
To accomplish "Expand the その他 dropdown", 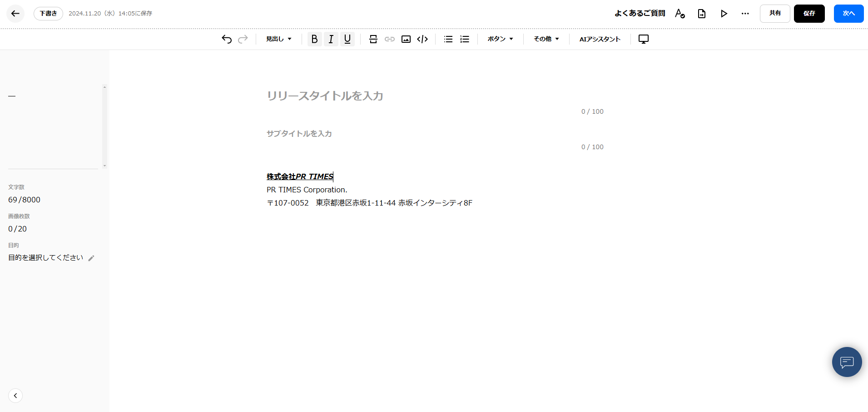I will [546, 39].
